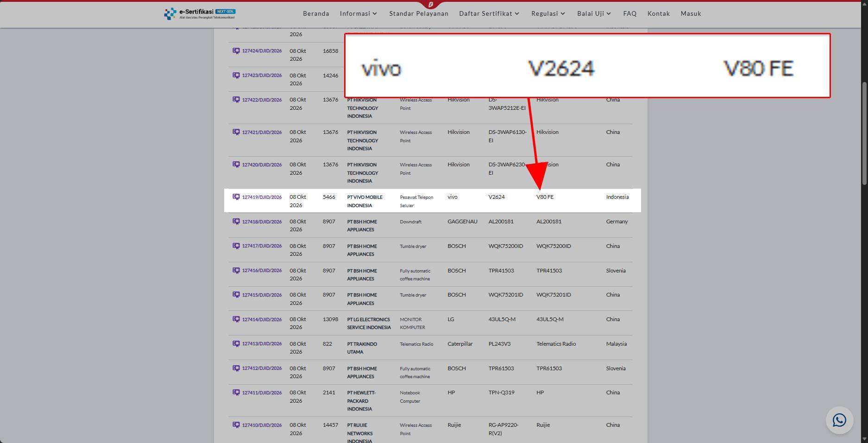The height and width of the screenshot is (443, 868).
Task: Open certificate link 127420/DJID/2026
Action: point(262,165)
